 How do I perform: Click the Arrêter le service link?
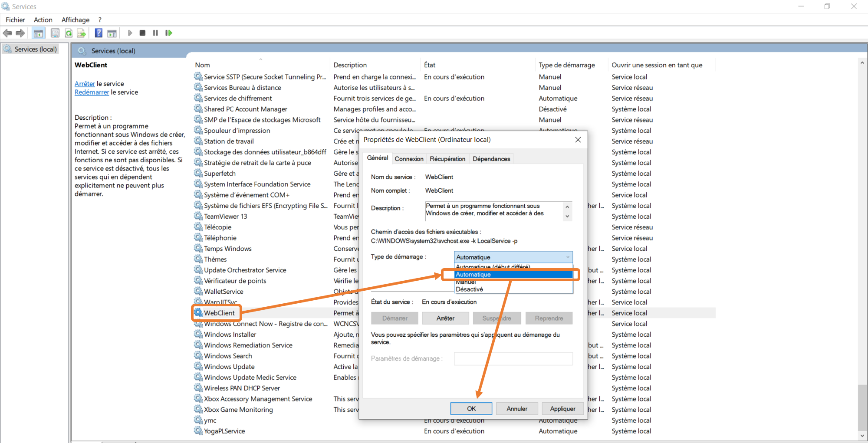coord(85,84)
